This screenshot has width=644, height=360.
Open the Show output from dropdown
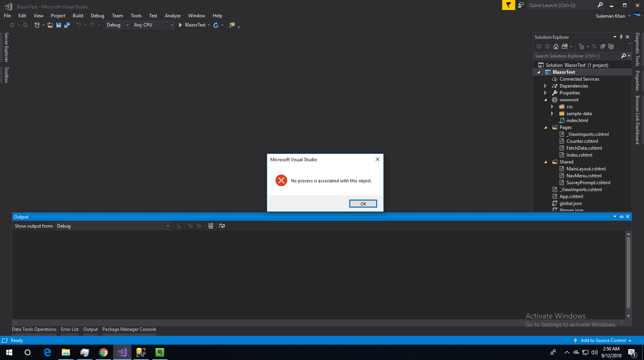point(168,226)
